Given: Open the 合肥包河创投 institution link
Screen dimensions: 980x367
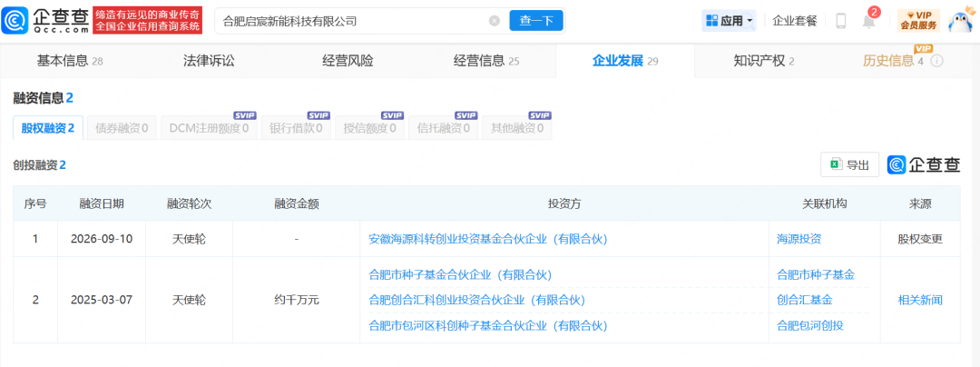Looking at the screenshot, I should [808, 326].
